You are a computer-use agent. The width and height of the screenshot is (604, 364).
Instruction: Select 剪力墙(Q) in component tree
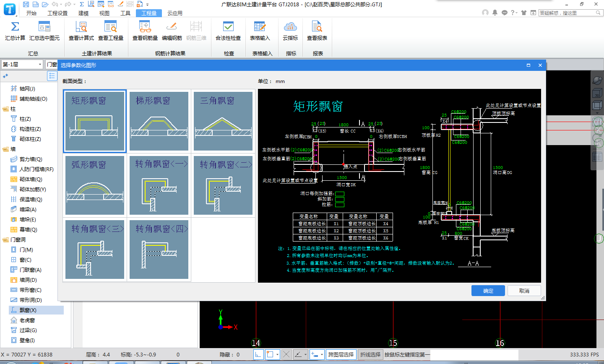point(31,159)
